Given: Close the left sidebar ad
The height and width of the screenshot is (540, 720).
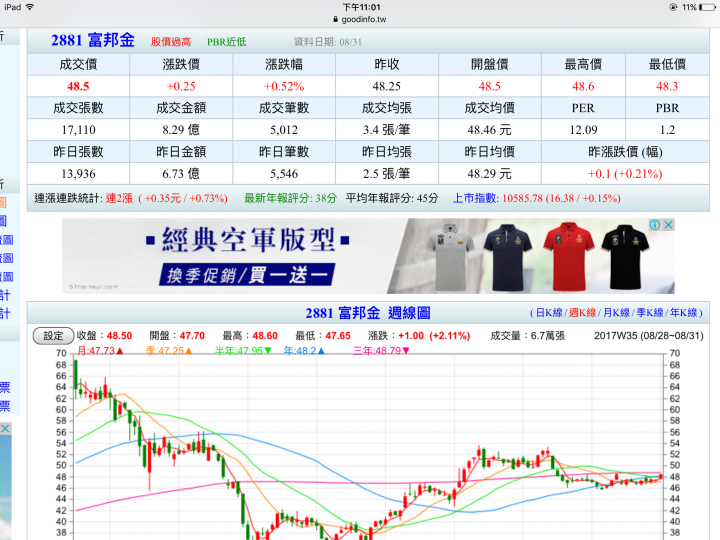Looking at the screenshot, I should coord(5,428).
